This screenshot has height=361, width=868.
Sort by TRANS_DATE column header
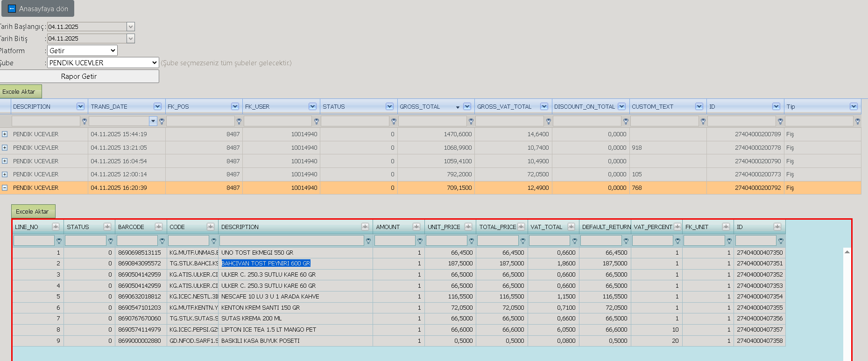[x=109, y=107]
